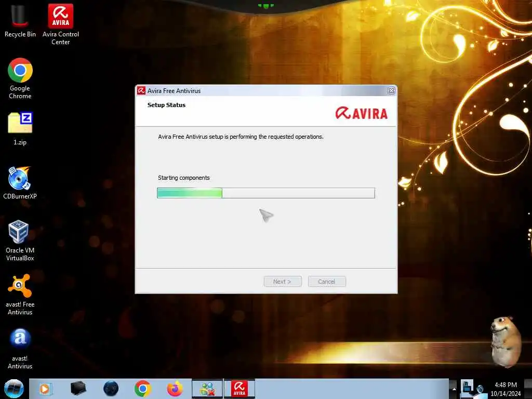
Task: Select the CDBurnerXP desktop icon
Action: (20, 182)
